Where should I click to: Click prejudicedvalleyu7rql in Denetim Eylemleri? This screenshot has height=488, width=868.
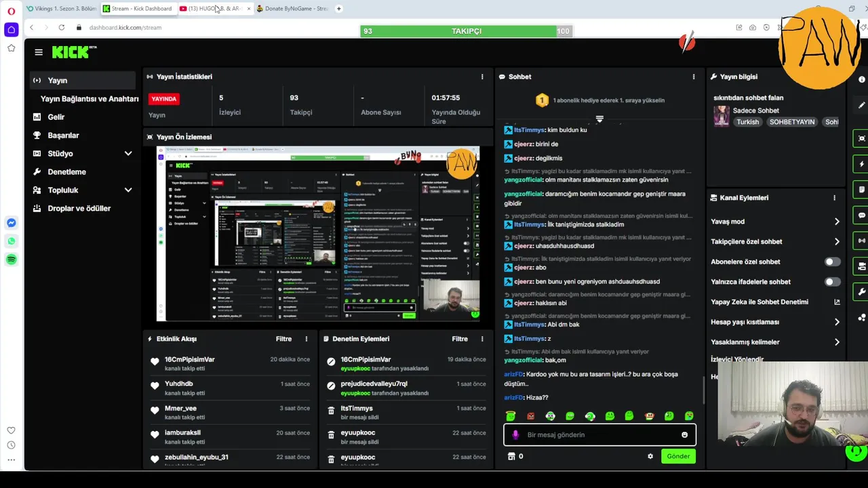click(x=374, y=384)
